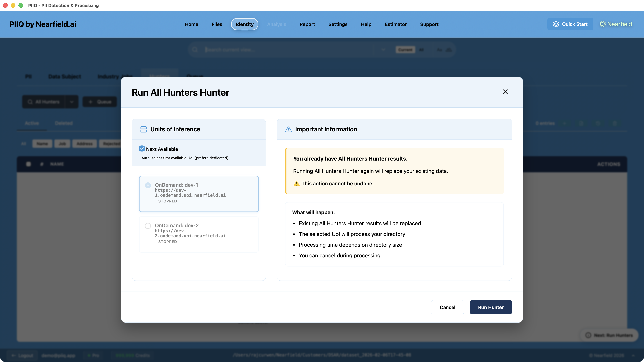Open the Next: Run Hunters assistant bubble icon
644x362 pixels.
589,335
